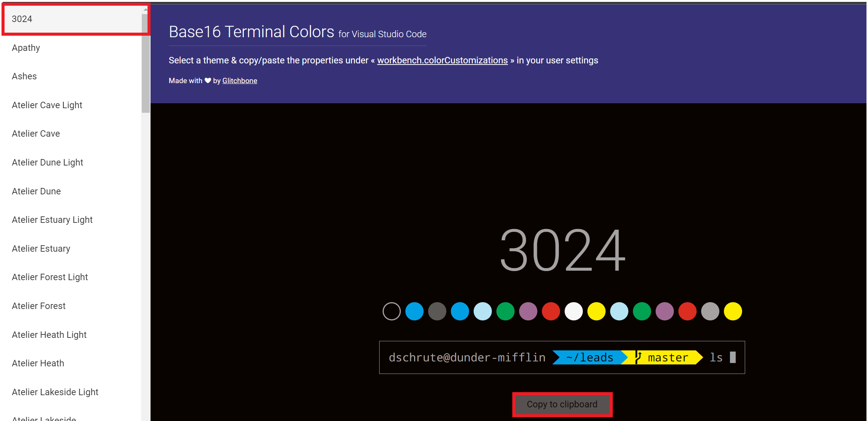Viewport: 868px width, 421px height.
Task: Select Atelier Lakeside Light theme
Action: (x=55, y=392)
